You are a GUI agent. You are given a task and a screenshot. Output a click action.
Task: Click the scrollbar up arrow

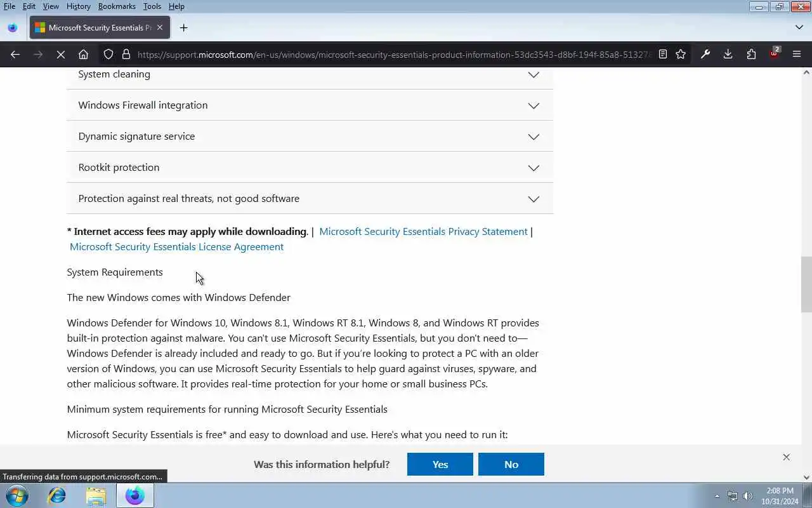point(806,72)
